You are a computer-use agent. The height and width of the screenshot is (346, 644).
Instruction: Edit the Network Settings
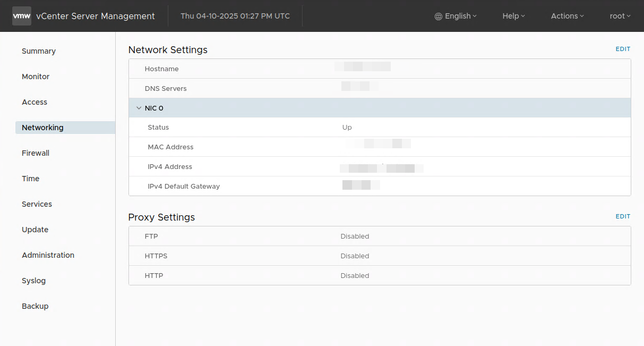[623, 49]
